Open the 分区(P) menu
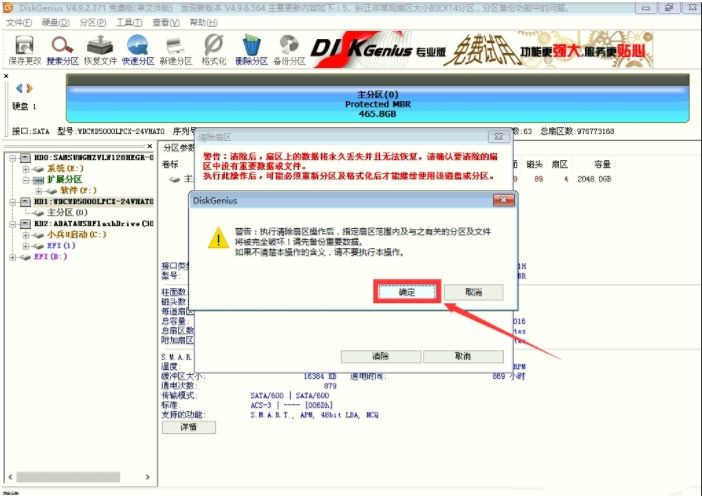Image resolution: width=702 pixels, height=496 pixels. coord(93,22)
